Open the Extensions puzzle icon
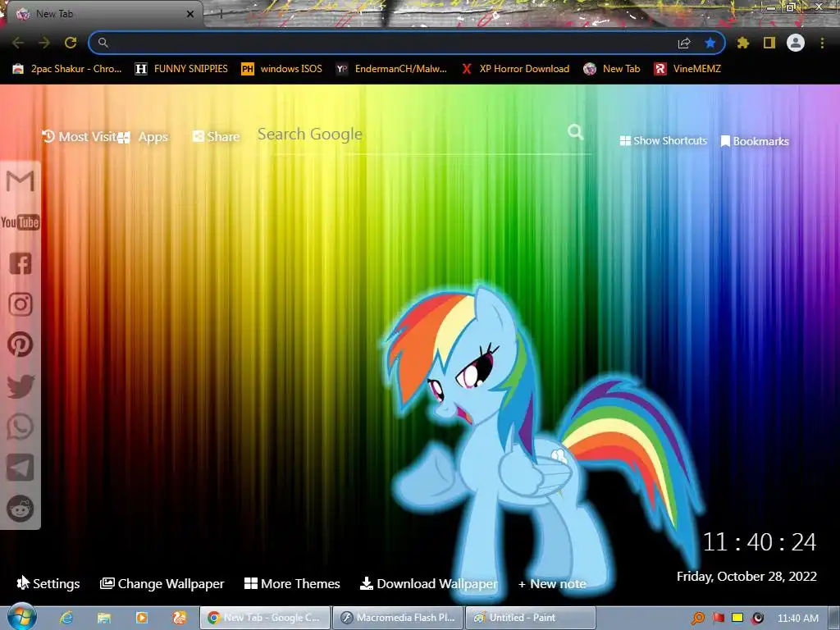Viewport: 840px width, 630px height. (x=743, y=43)
